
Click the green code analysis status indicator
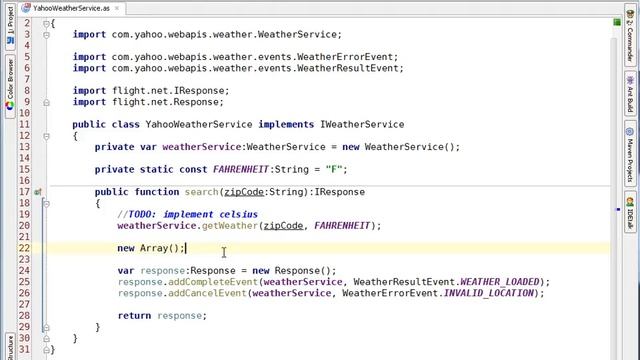(x=617, y=22)
